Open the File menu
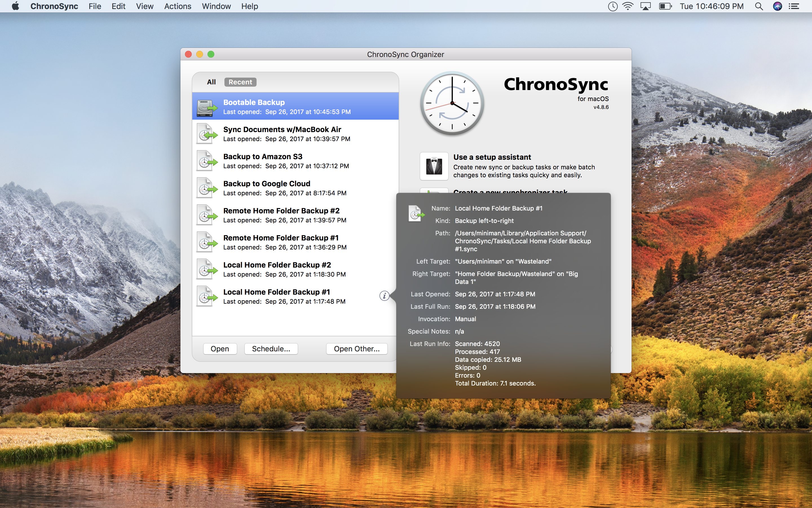The width and height of the screenshot is (812, 508). point(95,6)
